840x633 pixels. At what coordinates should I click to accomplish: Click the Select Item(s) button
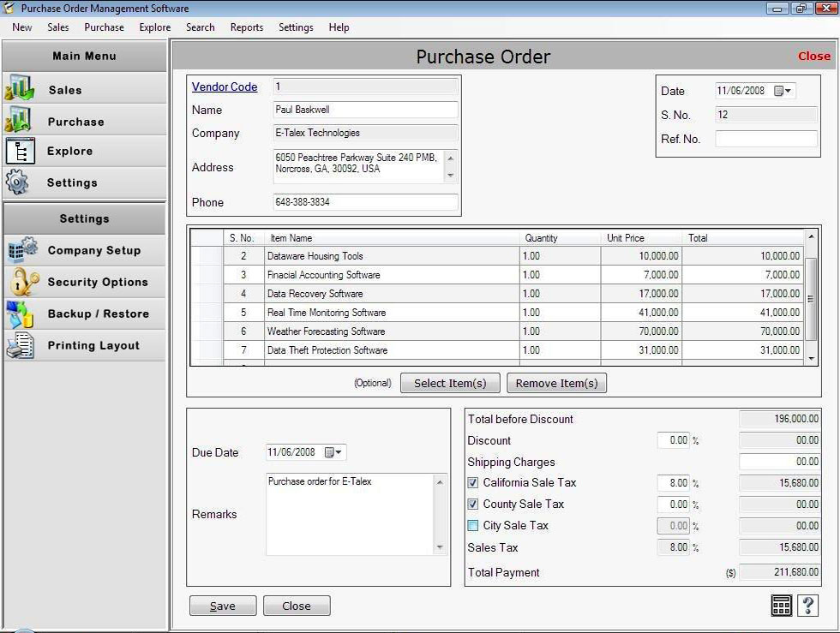pyautogui.click(x=450, y=383)
